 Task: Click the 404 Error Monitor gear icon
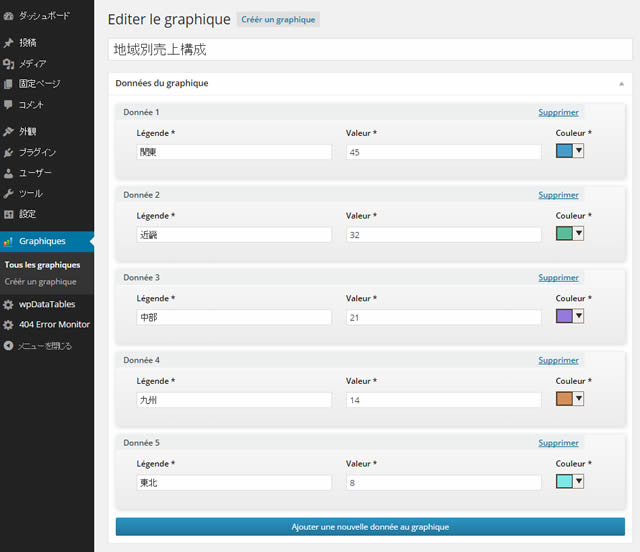pyautogui.click(x=8, y=325)
